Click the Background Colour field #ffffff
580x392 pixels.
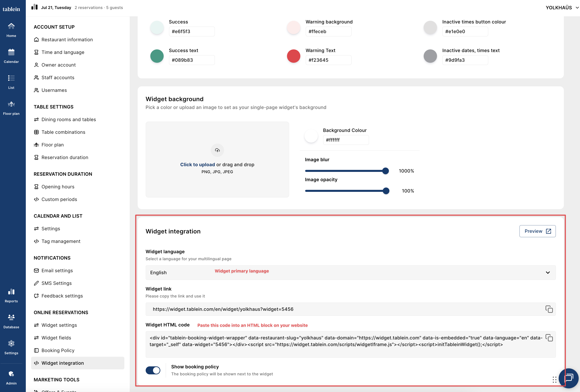346,140
